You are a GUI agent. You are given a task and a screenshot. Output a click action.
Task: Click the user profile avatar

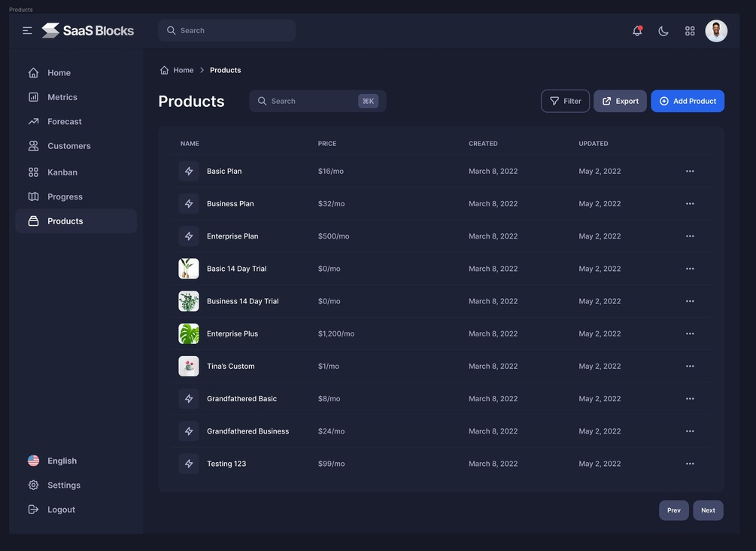coord(716,31)
